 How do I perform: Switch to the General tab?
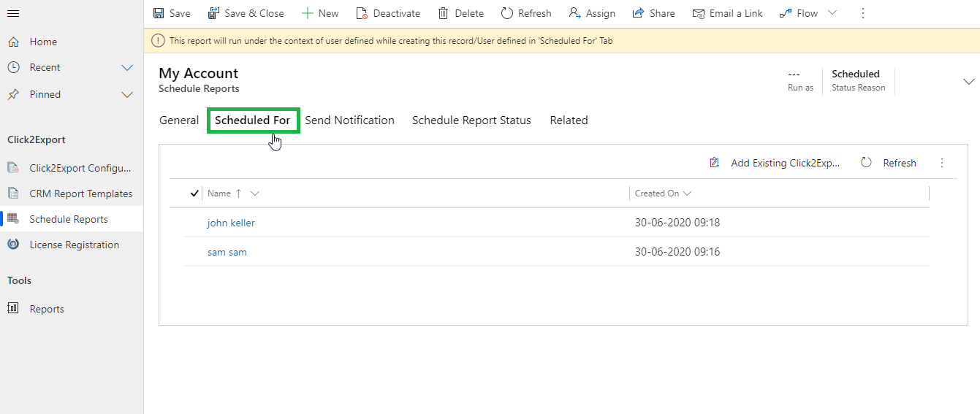pos(179,120)
